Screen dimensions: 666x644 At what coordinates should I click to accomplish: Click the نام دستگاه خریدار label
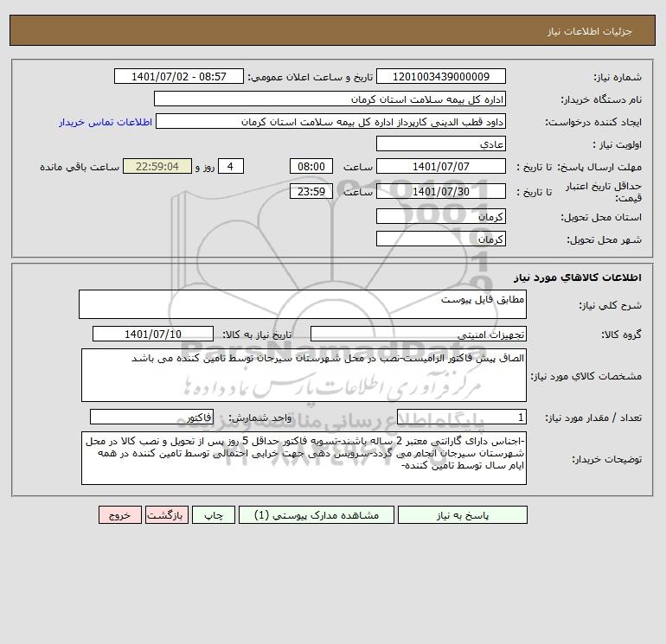coord(601,99)
